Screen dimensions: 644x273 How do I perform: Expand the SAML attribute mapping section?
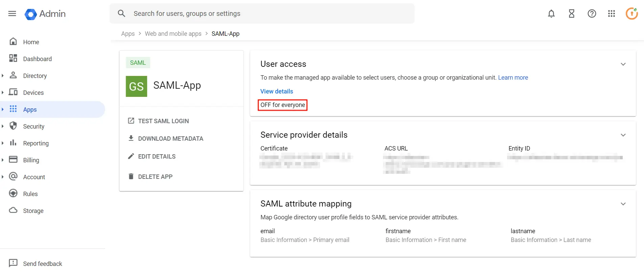(x=623, y=204)
